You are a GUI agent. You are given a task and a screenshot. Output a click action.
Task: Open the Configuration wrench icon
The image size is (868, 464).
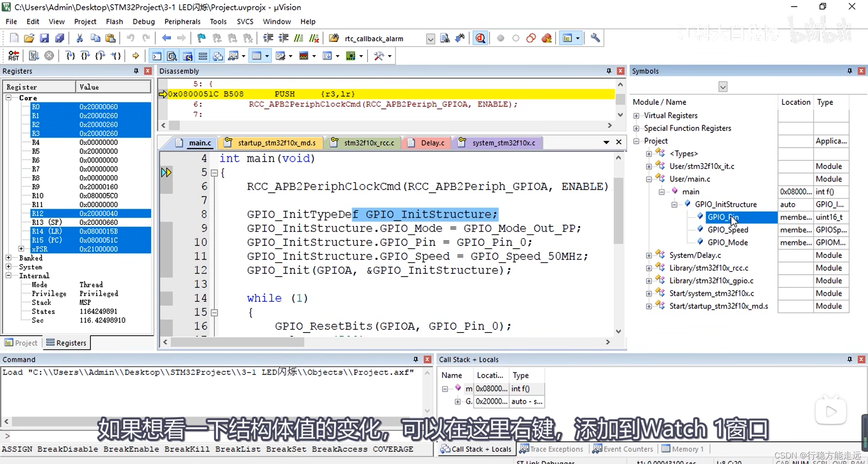pos(595,38)
